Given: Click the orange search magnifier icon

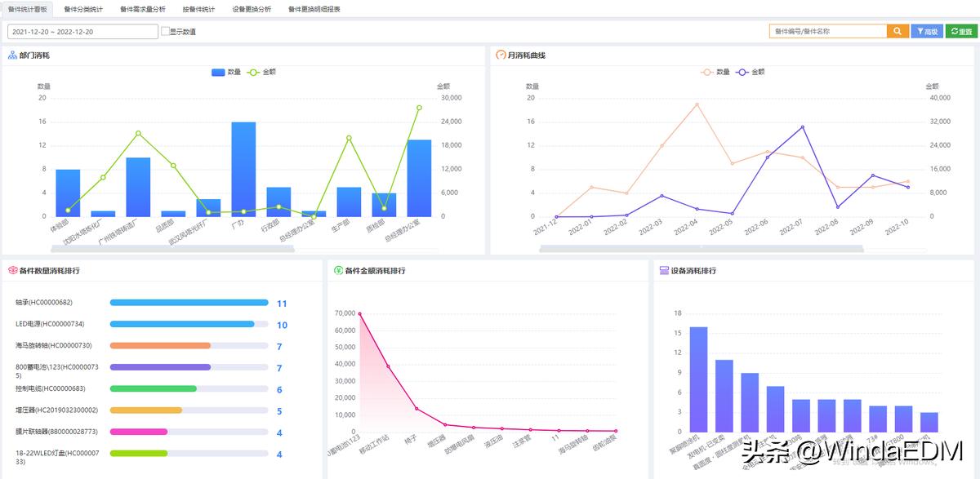Looking at the screenshot, I should [898, 32].
